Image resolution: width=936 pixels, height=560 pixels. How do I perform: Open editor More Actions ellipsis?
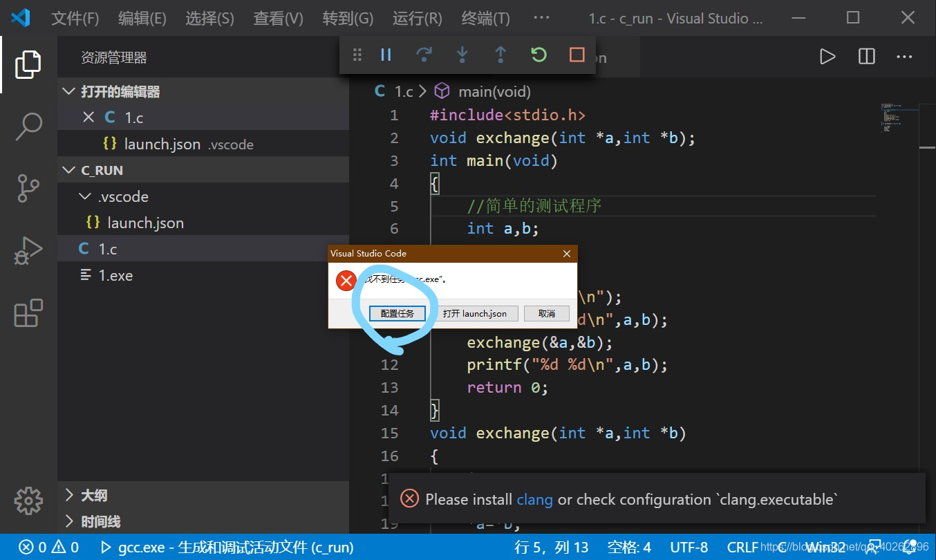904,57
